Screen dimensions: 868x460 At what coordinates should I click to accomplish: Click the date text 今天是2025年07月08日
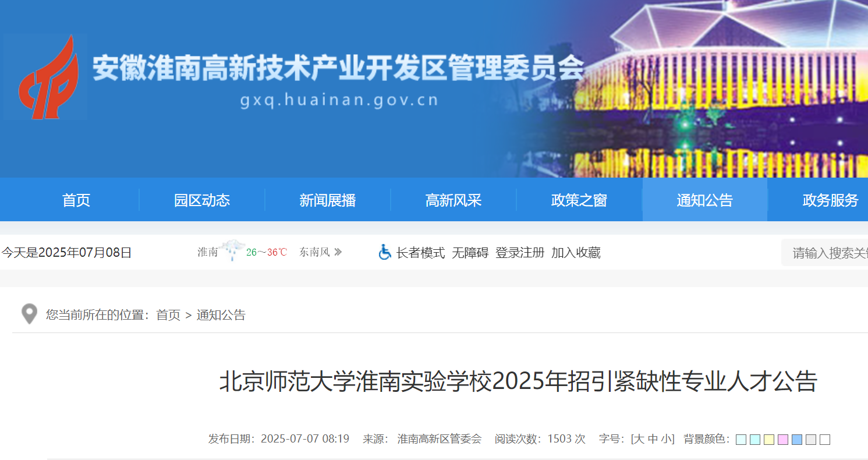point(66,253)
